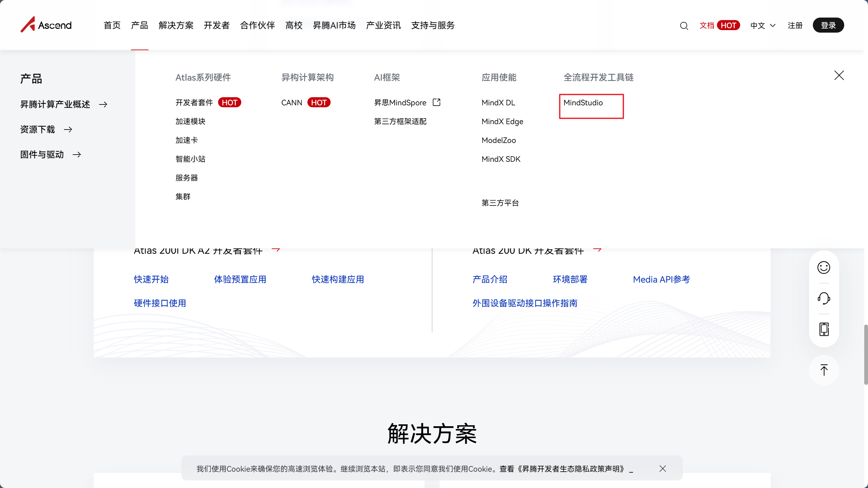
Task: Click Media API参考 link
Action: [x=661, y=279]
